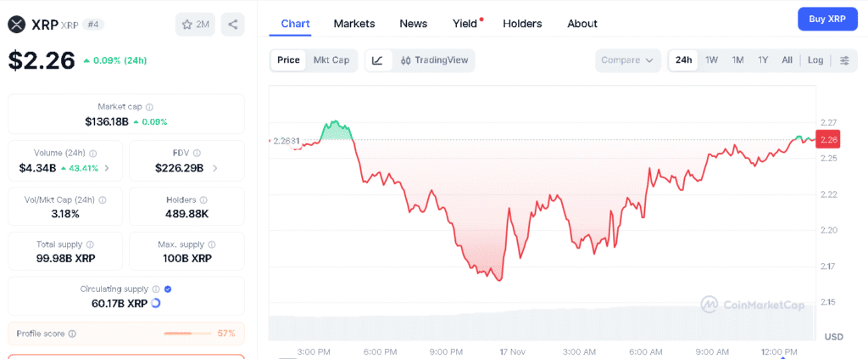The image size is (868, 359).
Task: Click info icon beside Circulating supply
Action: (x=156, y=289)
